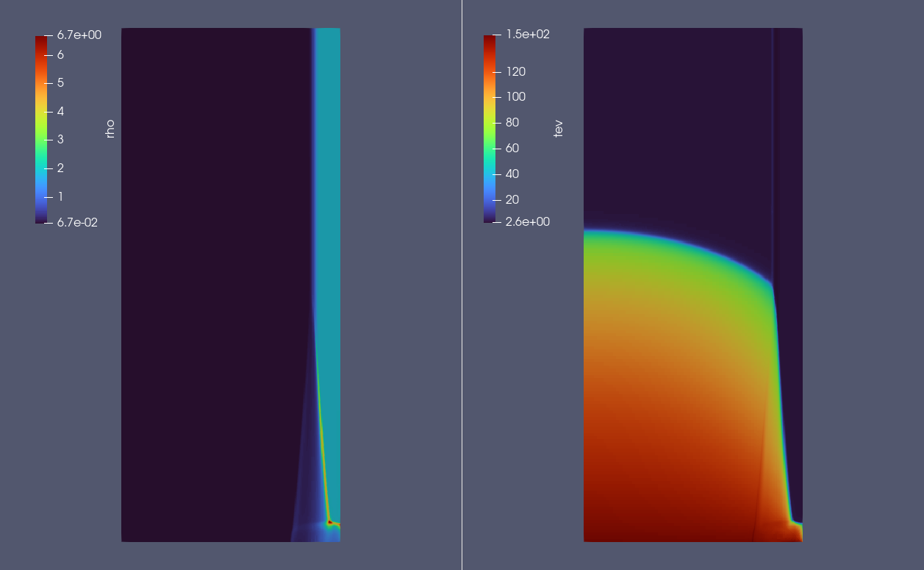Click the 80 tick label on tev legend
The image size is (924, 570).
(512, 123)
